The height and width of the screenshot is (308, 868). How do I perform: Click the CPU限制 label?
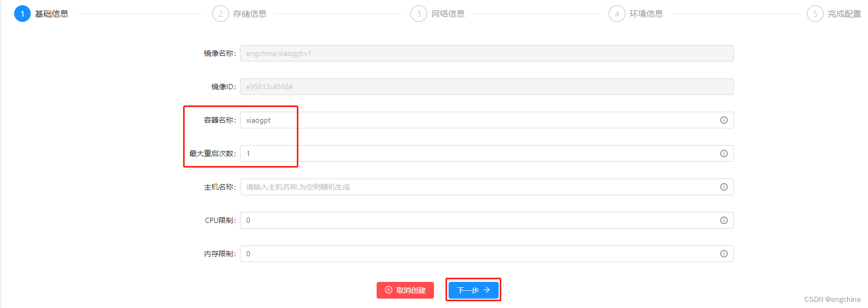[220, 220]
